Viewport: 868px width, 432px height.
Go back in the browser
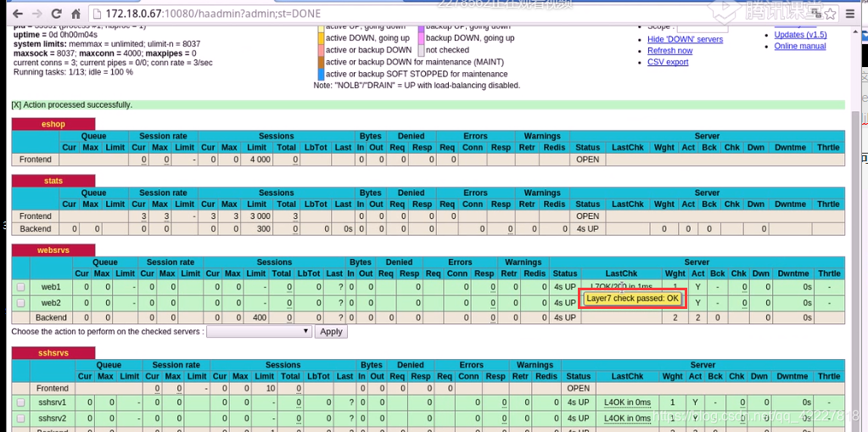(19, 14)
